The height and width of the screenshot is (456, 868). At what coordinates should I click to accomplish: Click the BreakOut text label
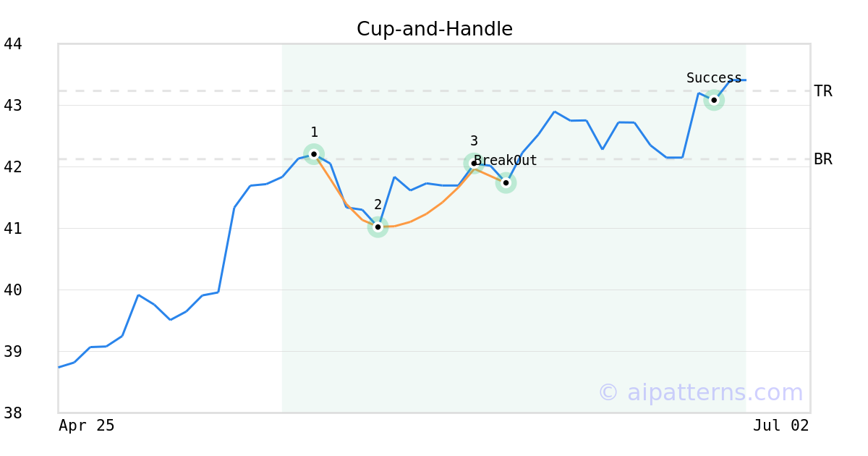point(506,161)
